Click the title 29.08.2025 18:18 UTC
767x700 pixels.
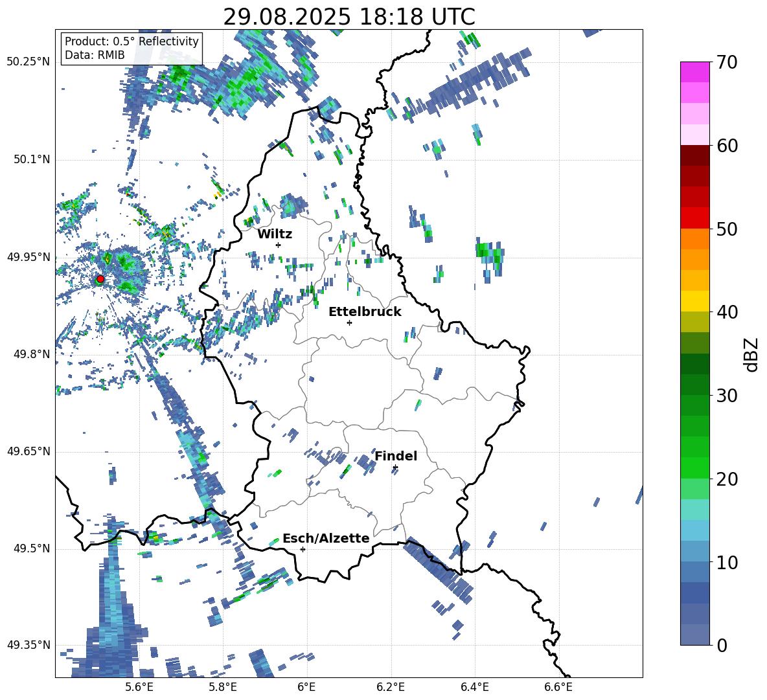click(349, 17)
